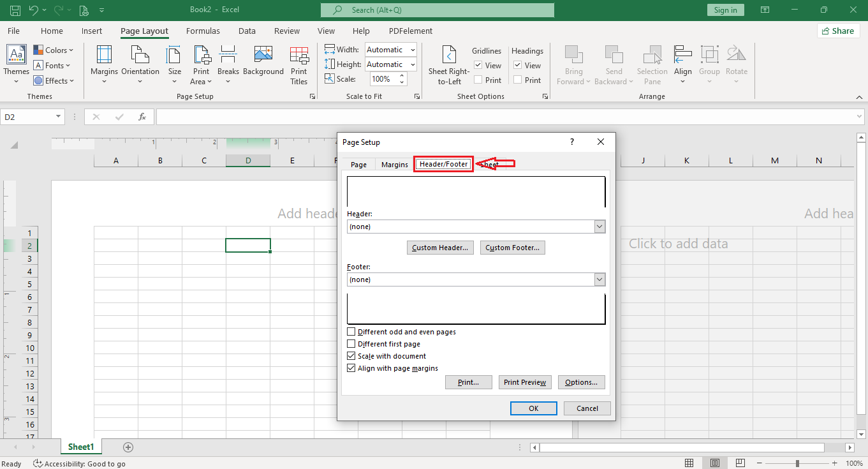Image resolution: width=868 pixels, height=469 pixels.
Task: Open the Page Size options
Action: pyautogui.click(x=174, y=64)
